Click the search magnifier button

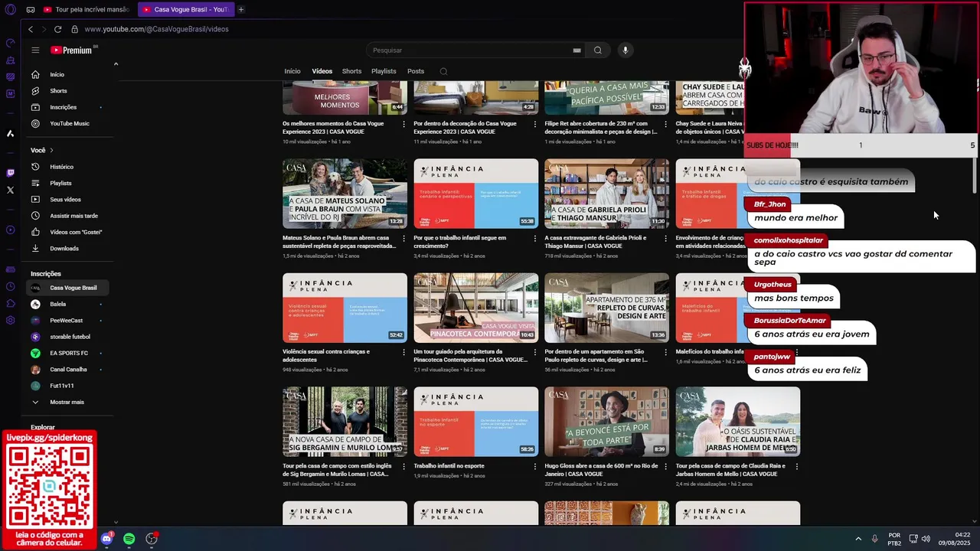598,51
